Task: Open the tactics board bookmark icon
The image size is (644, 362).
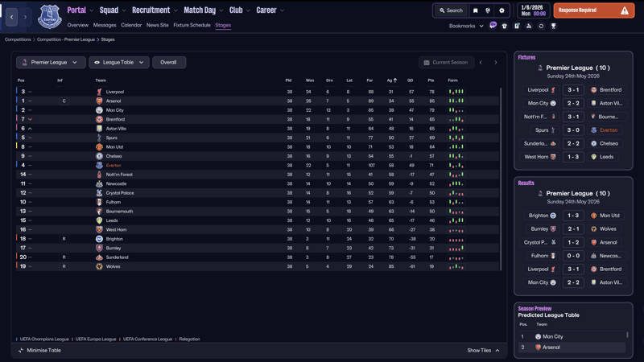Action: pyautogui.click(x=517, y=26)
